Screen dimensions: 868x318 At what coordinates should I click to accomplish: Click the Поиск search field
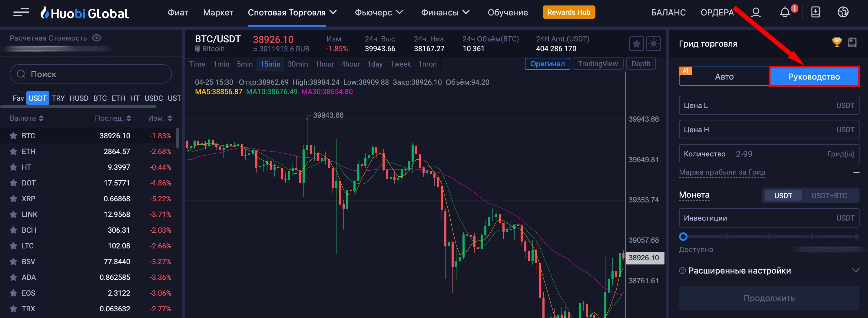point(91,74)
